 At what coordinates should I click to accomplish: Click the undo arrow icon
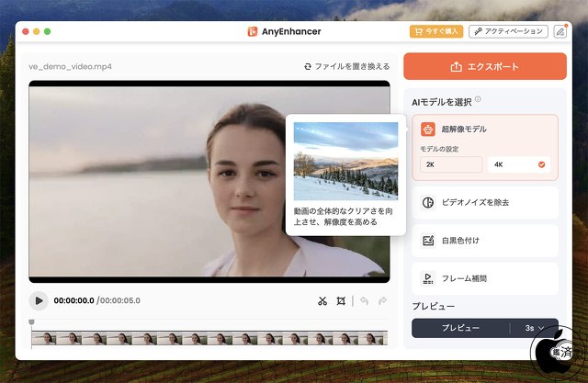pyautogui.click(x=364, y=300)
